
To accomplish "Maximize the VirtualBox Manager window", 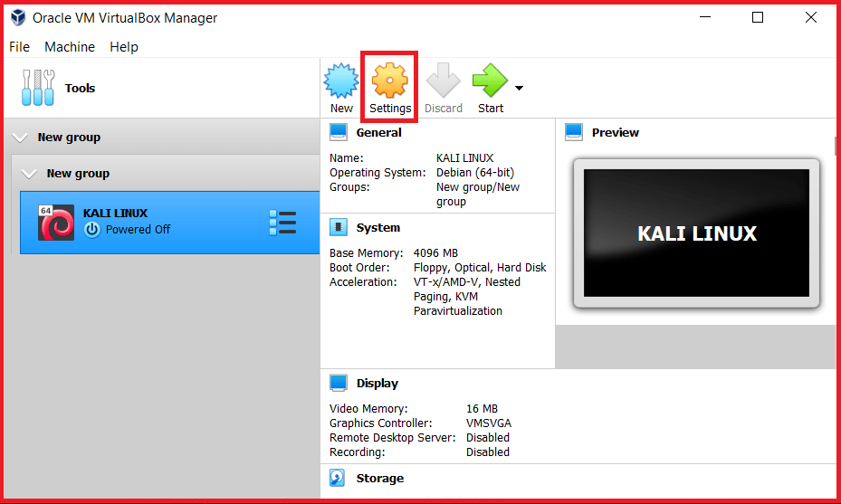I will tap(758, 17).
